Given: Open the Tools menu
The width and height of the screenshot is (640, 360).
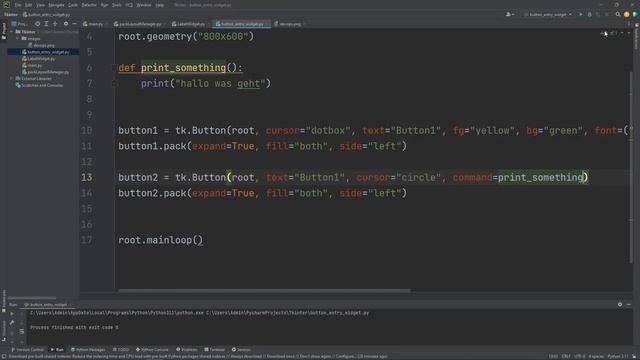Looking at the screenshot, I should pyautogui.click(x=117, y=5).
